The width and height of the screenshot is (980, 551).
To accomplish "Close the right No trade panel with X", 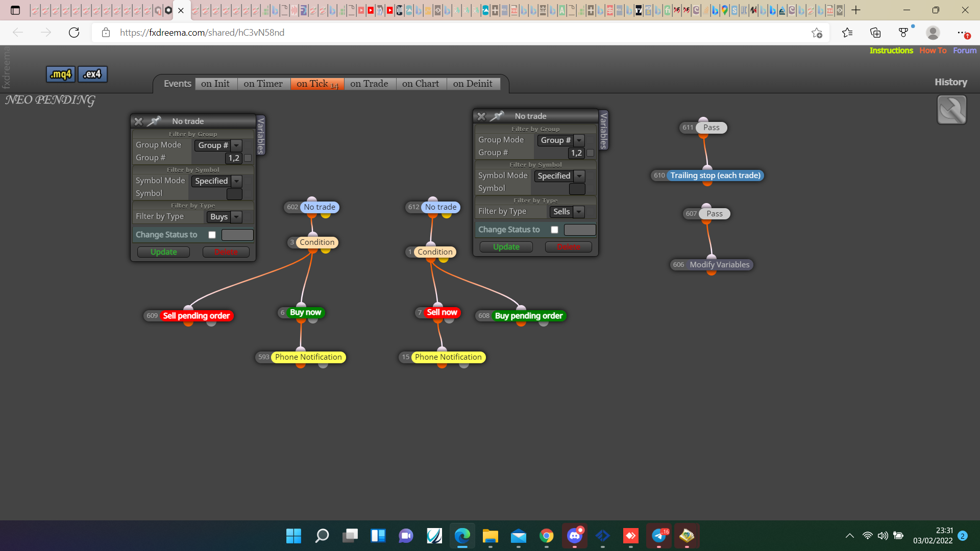I will (x=481, y=116).
